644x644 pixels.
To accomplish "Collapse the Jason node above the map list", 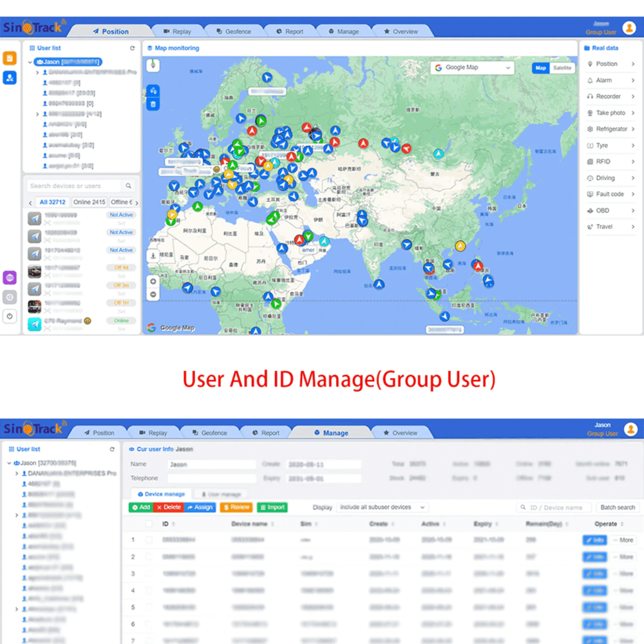I will click(x=30, y=62).
